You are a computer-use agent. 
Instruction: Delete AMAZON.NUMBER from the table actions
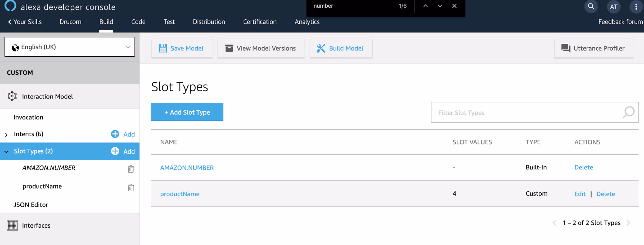[584, 167]
